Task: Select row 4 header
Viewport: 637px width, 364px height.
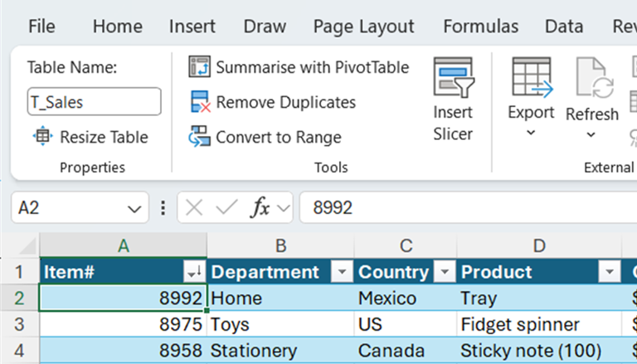Action: coord(20,351)
